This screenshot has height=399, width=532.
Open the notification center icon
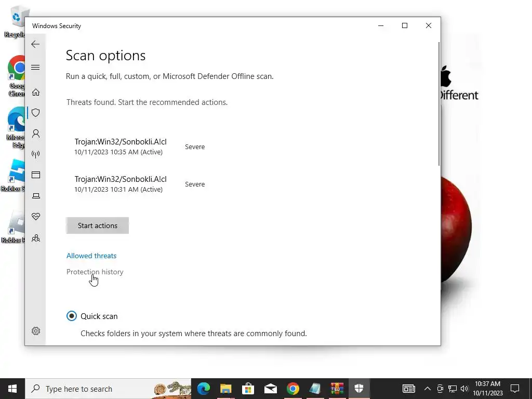coord(515,389)
